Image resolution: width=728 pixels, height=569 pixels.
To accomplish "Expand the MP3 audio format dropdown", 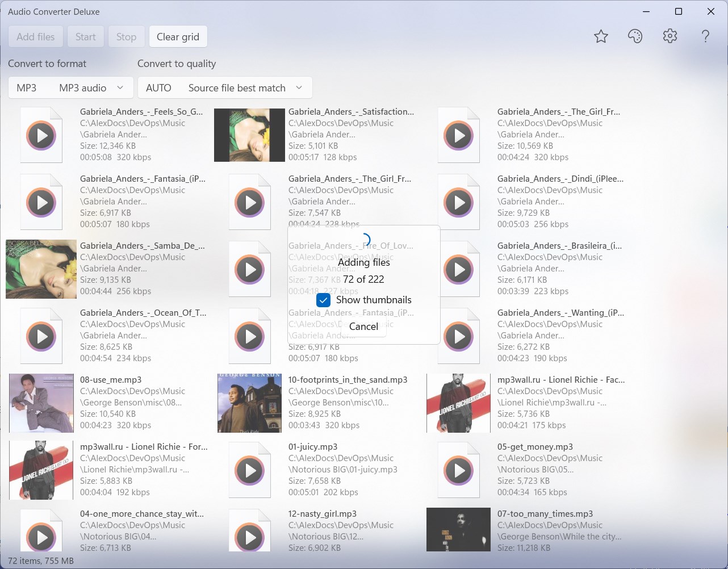I will pos(71,87).
